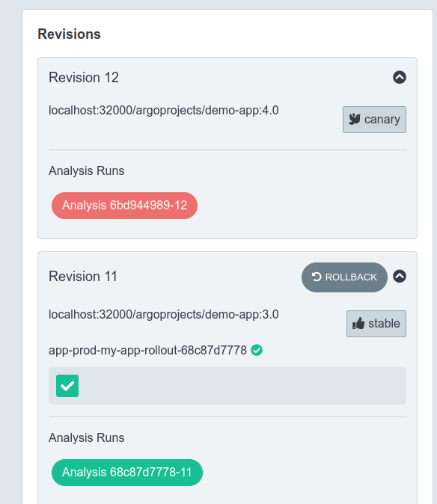Click the Revisions section heading

[69, 34]
